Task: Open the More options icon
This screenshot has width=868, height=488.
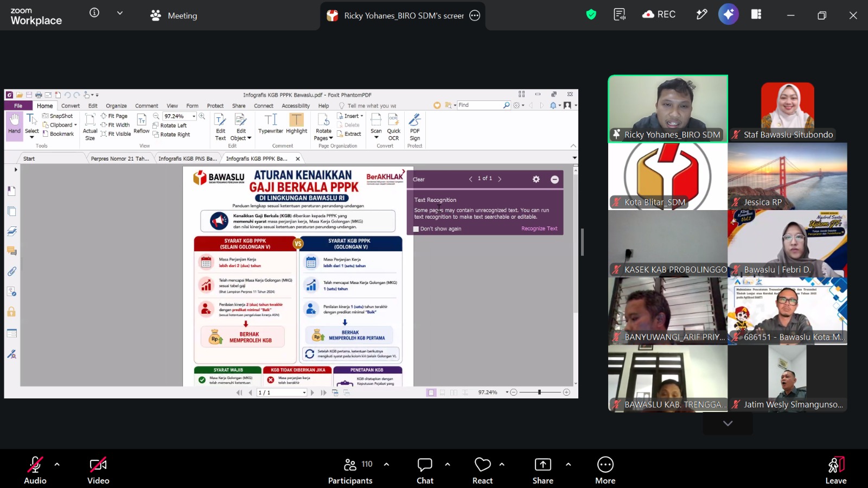Action: pyautogui.click(x=605, y=471)
